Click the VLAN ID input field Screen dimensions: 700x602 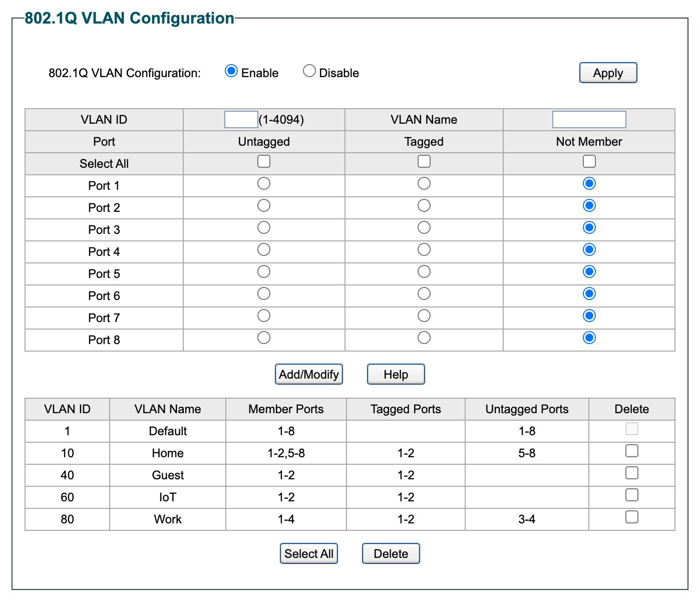[241, 120]
